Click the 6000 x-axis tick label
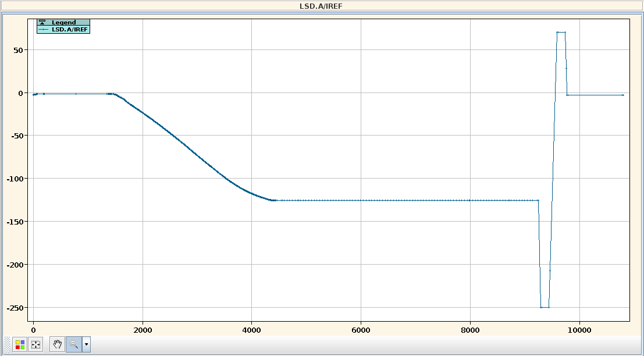This screenshot has width=644, height=356. tap(361, 329)
